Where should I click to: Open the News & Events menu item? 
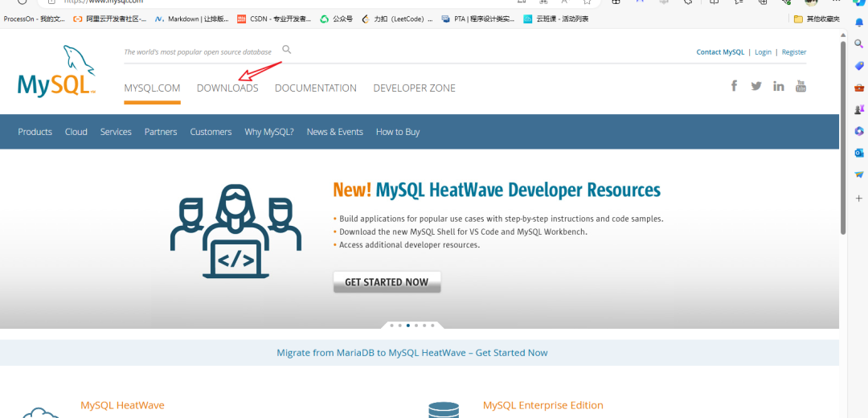point(335,132)
